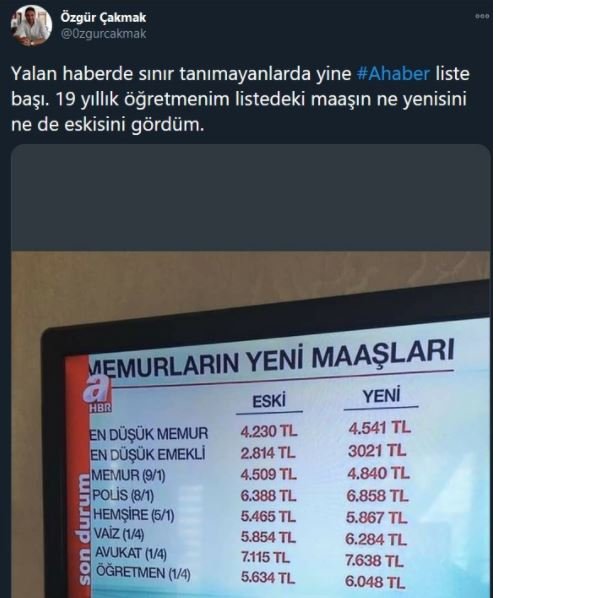Image resolution: width=600 pixels, height=598 pixels.
Task: Click the 'son durum' vertical banner
Action: pyautogui.click(x=83, y=531)
